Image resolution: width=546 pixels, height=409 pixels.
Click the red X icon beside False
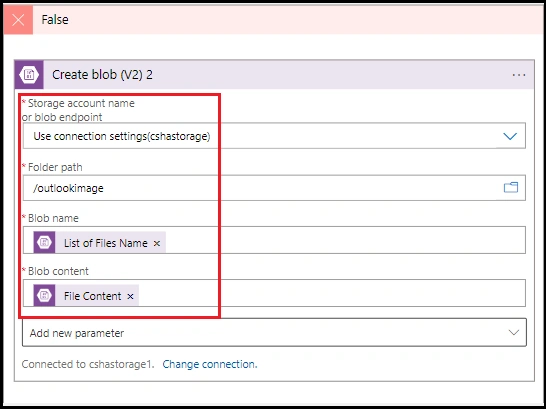coord(18,20)
